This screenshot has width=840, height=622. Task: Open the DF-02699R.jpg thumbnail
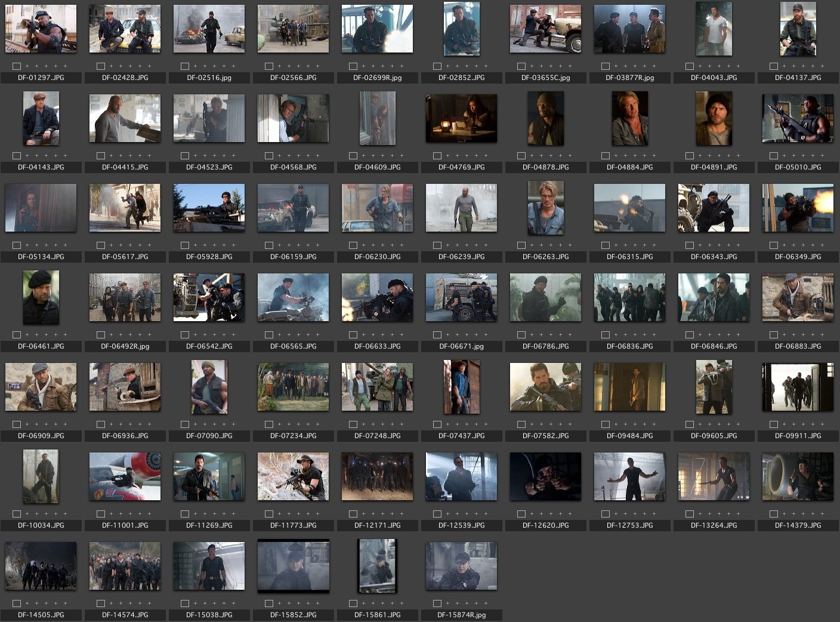(x=377, y=29)
